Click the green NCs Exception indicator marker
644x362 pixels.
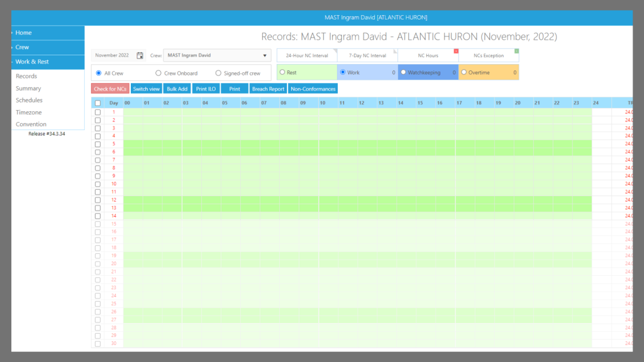(x=517, y=51)
